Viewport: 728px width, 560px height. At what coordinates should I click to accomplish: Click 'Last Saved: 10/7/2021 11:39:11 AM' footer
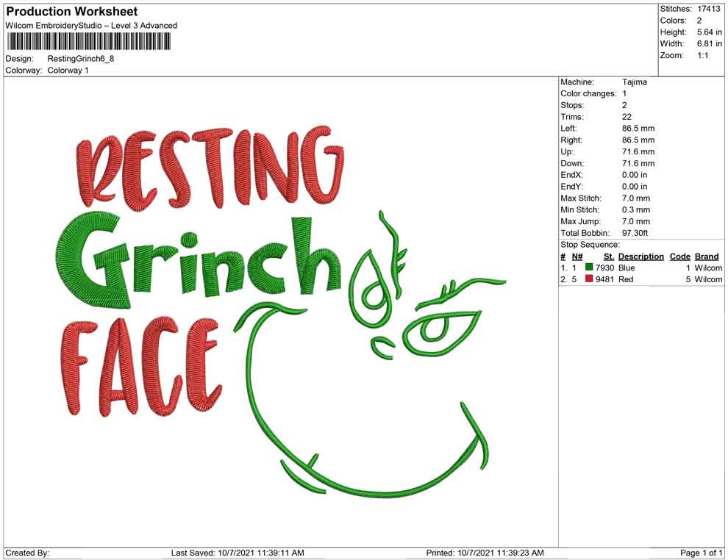pyautogui.click(x=238, y=553)
